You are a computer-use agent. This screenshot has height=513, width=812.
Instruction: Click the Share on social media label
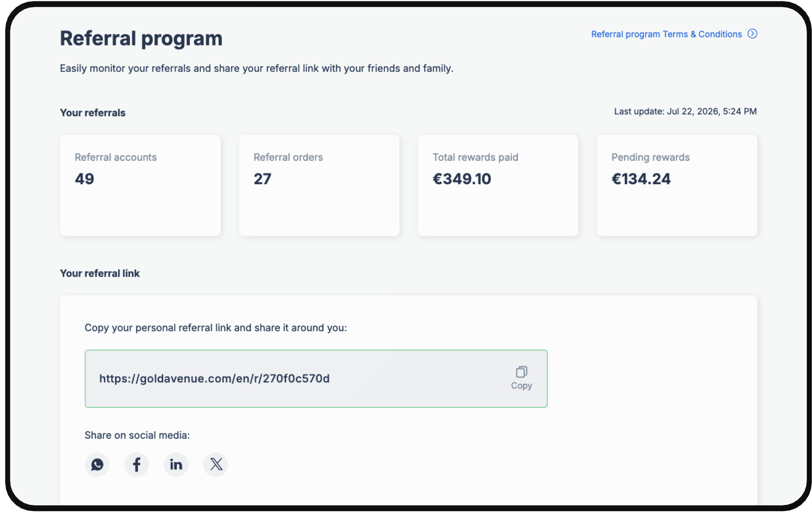coord(137,435)
